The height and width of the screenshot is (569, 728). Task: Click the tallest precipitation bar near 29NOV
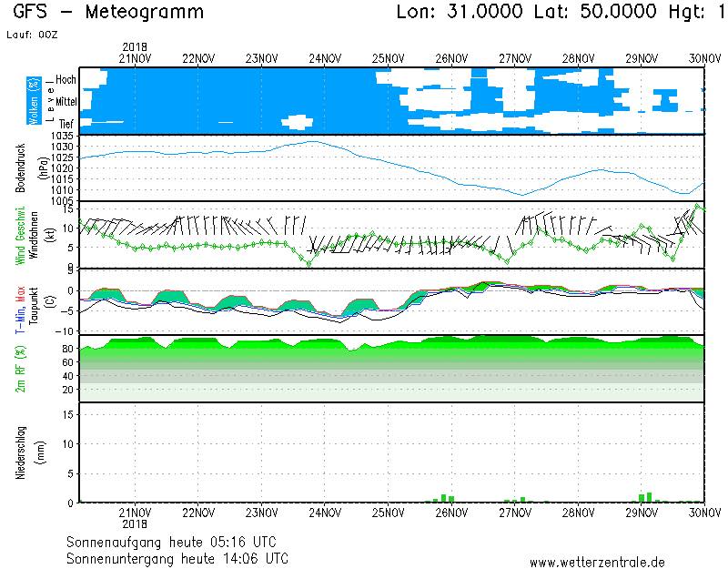[648, 497]
